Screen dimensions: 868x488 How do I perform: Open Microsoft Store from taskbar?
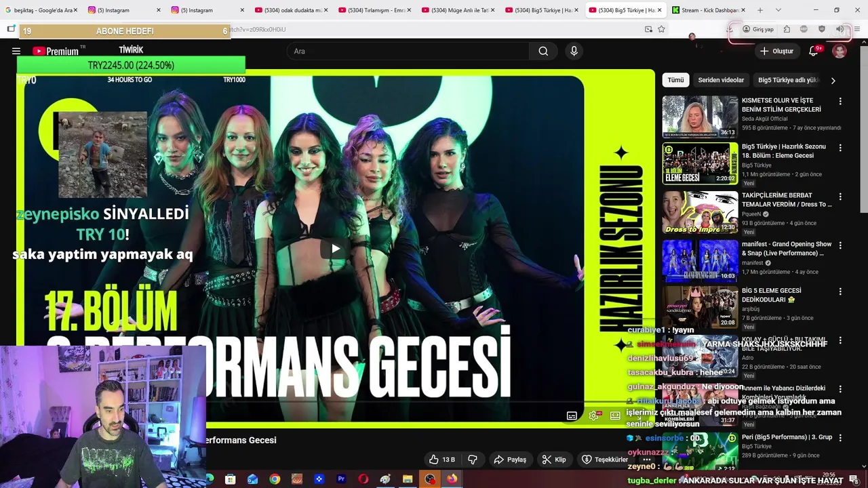(x=230, y=479)
